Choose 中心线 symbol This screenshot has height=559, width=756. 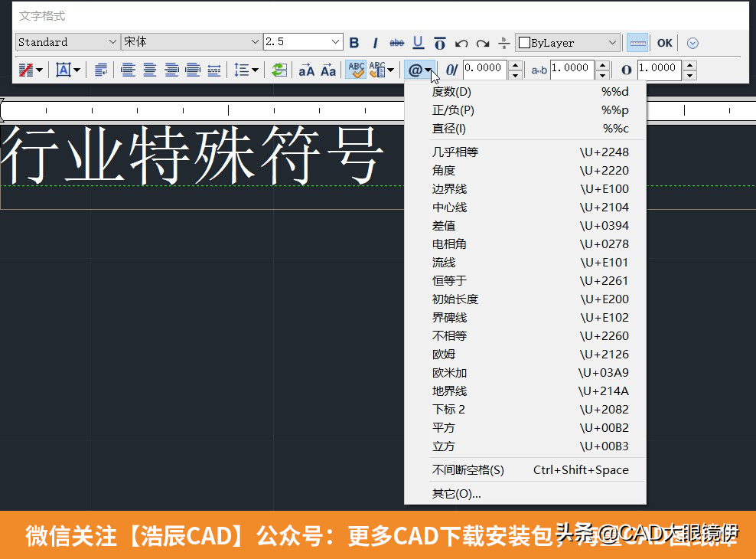point(525,207)
